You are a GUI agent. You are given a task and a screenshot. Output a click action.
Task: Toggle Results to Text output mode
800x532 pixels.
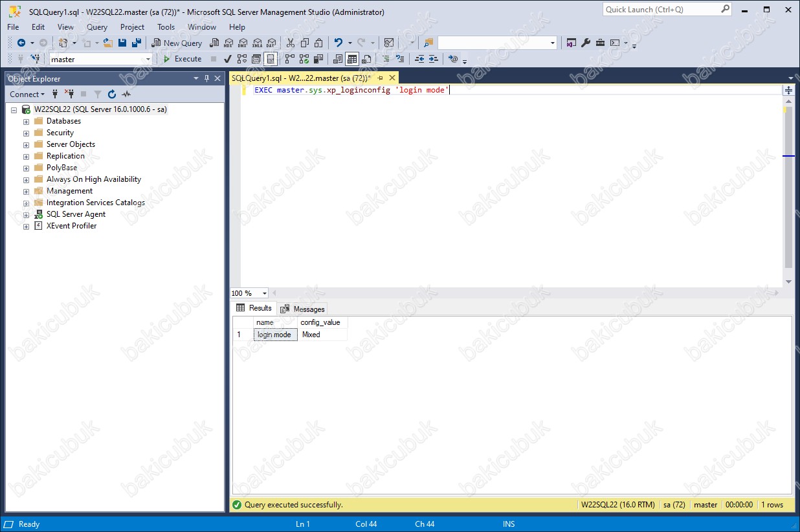coord(338,59)
